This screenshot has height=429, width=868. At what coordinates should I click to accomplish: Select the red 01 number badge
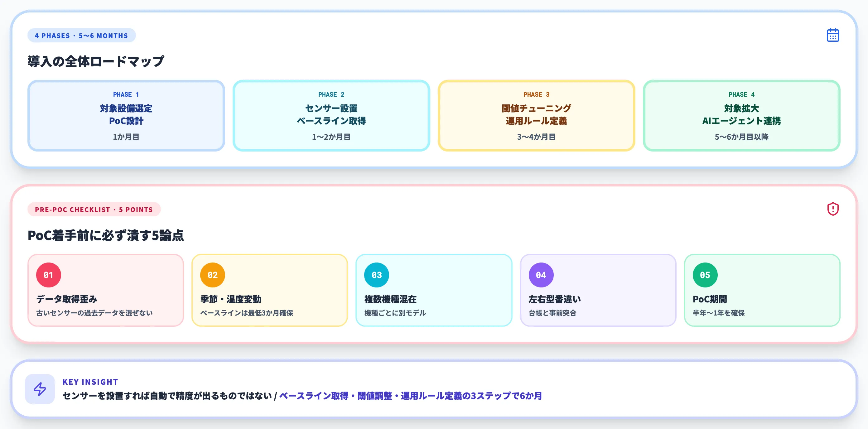tap(49, 275)
